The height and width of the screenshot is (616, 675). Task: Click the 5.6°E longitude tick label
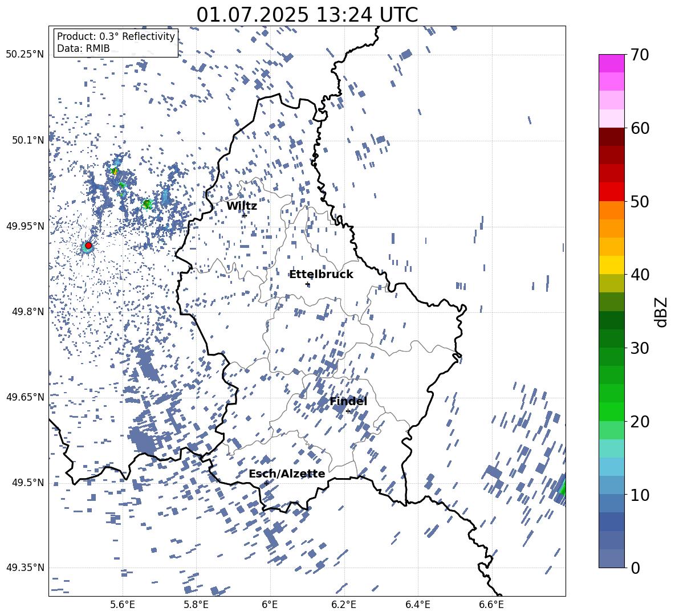click(123, 605)
